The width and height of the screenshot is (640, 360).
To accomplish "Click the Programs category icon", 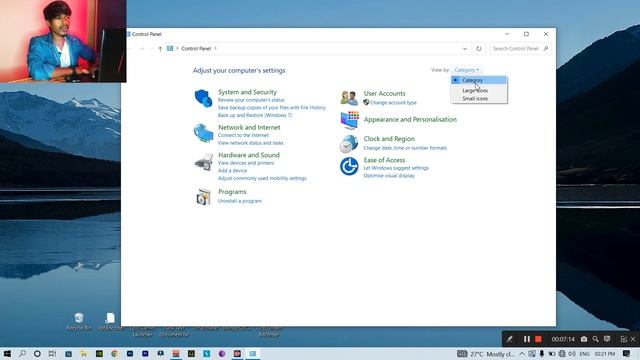I will tap(203, 197).
